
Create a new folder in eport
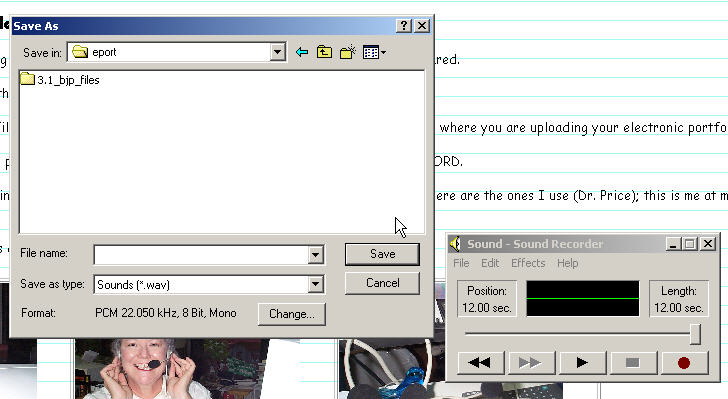tap(348, 52)
